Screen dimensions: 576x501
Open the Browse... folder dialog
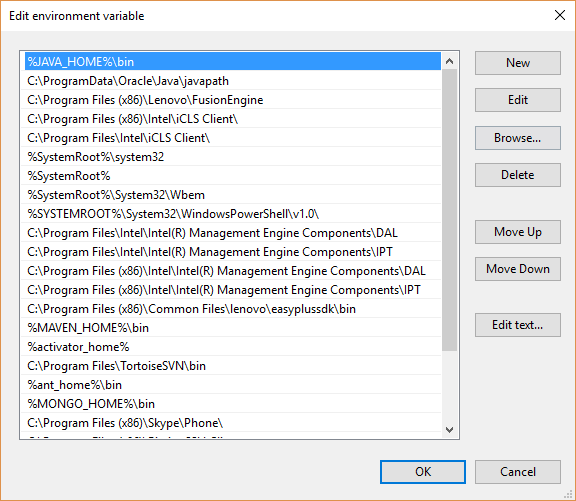pos(518,138)
